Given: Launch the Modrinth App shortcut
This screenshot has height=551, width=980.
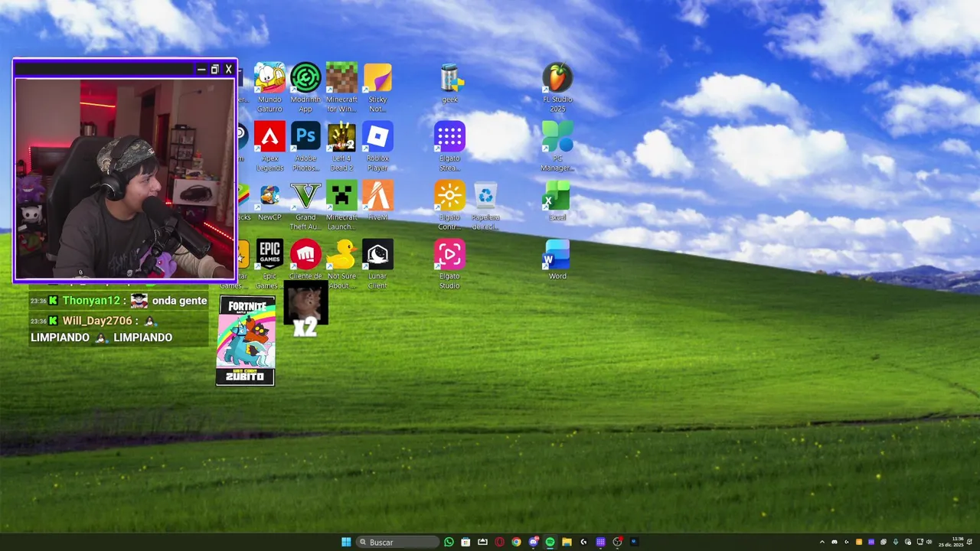Looking at the screenshot, I should click(305, 87).
